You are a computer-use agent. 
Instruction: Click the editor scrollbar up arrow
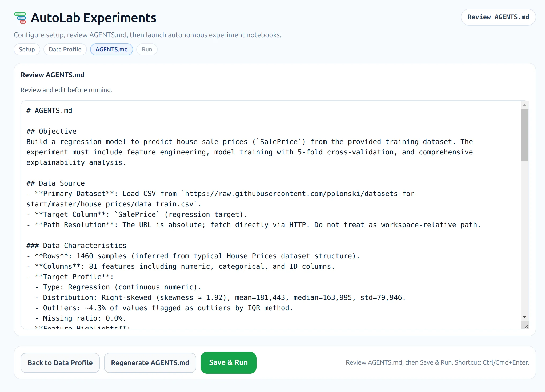[525, 105]
